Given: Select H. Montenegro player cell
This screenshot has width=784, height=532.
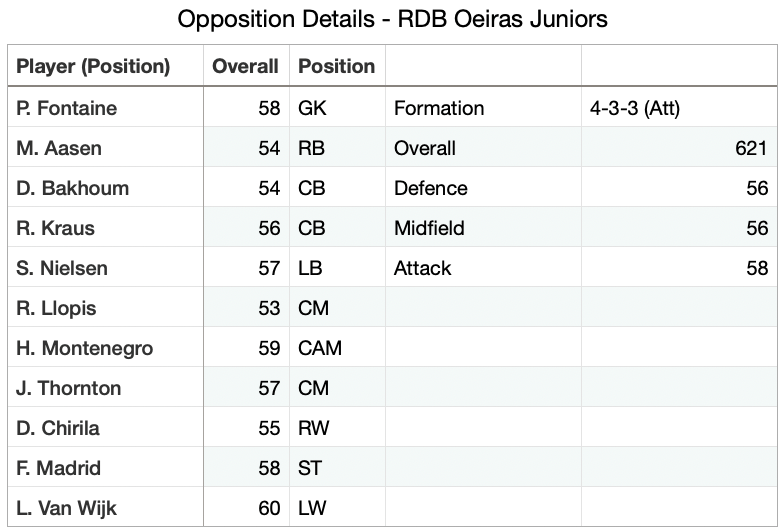Looking at the screenshot, I should tap(86, 348).
